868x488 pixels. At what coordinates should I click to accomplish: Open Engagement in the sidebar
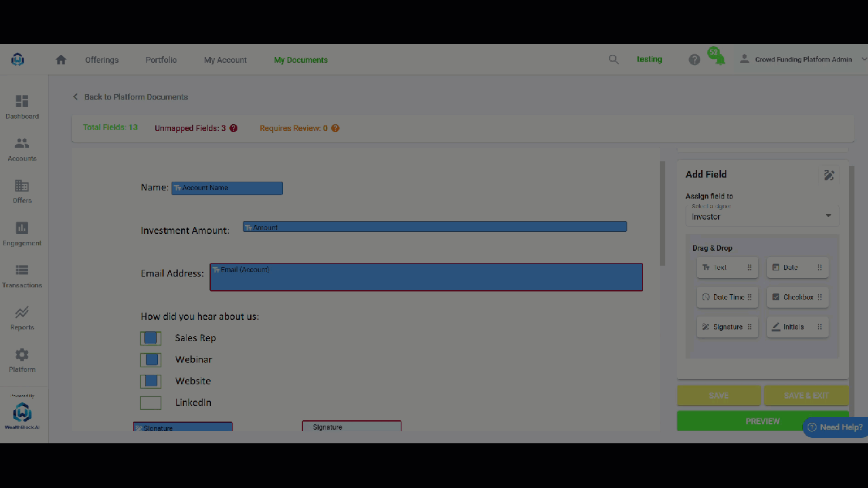22,234
